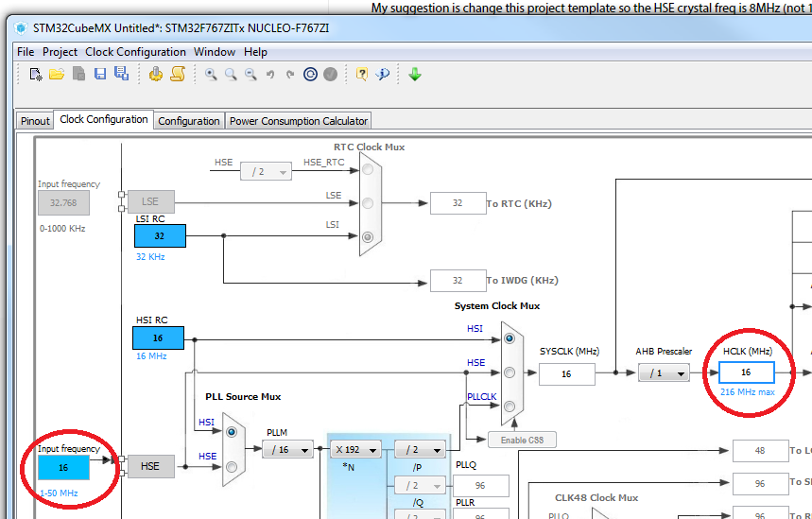The width and height of the screenshot is (812, 519).
Task: Open the Help menu
Action: [255, 52]
